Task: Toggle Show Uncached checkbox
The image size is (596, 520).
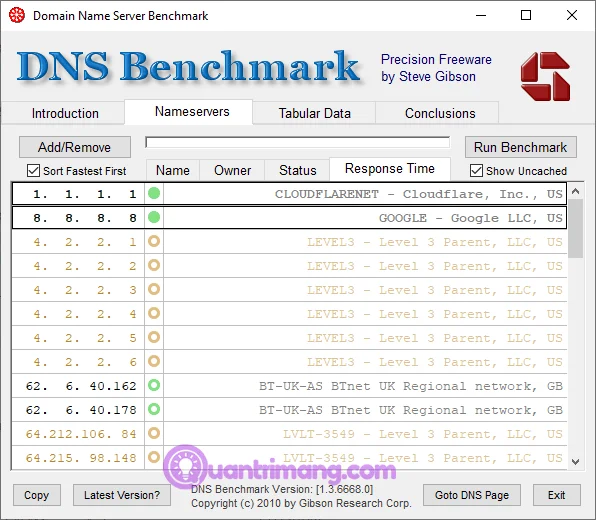Action: point(476,171)
